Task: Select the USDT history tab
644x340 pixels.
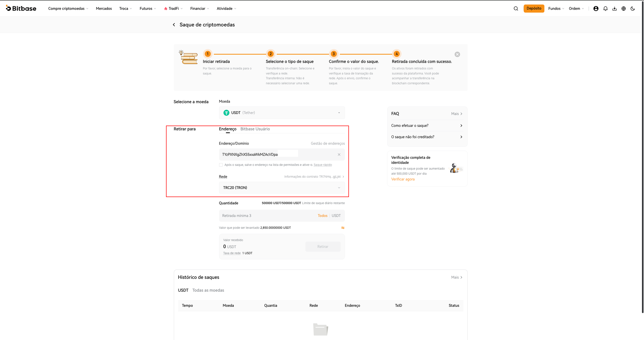Action: [183, 290]
